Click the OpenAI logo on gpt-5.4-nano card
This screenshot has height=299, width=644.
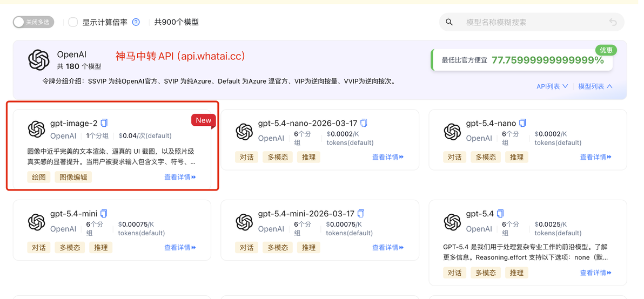coord(452,132)
